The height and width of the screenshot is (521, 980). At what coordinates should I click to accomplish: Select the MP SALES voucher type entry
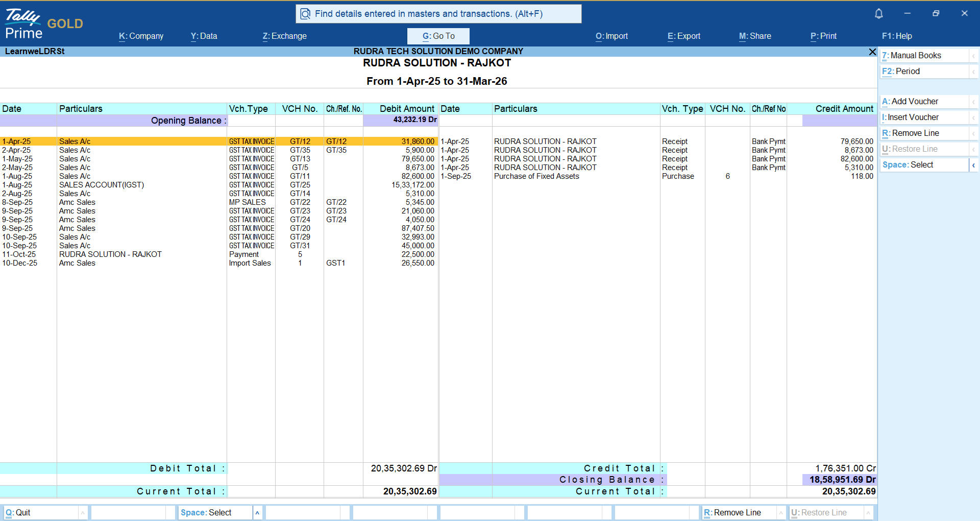(x=248, y=202)
